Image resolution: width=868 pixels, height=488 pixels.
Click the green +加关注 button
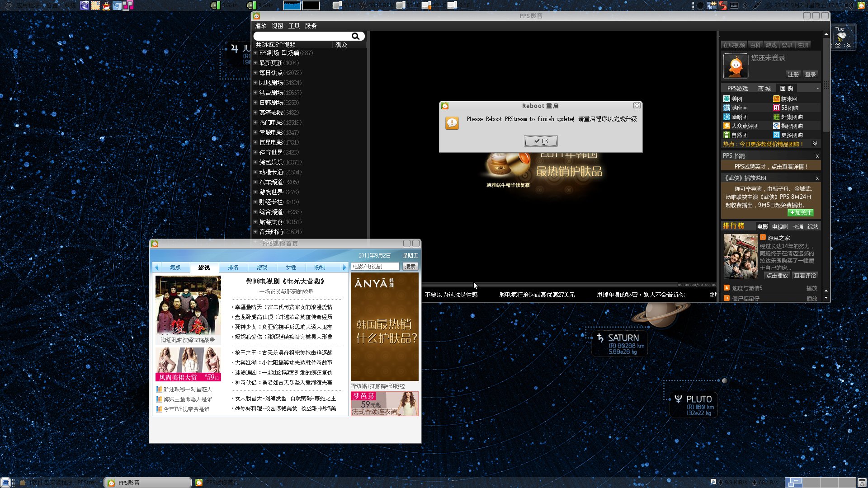tap(801, 213)
